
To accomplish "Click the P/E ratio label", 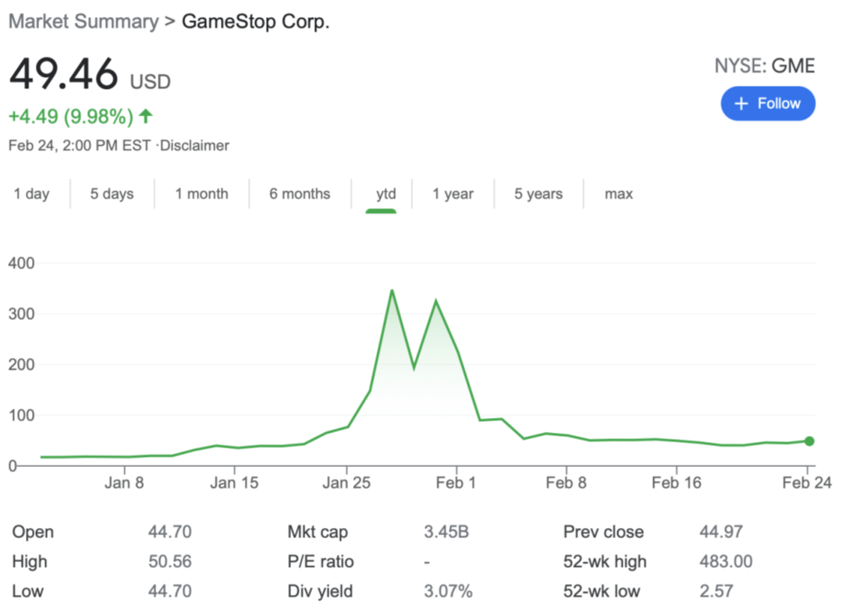I will click(321, 561).
